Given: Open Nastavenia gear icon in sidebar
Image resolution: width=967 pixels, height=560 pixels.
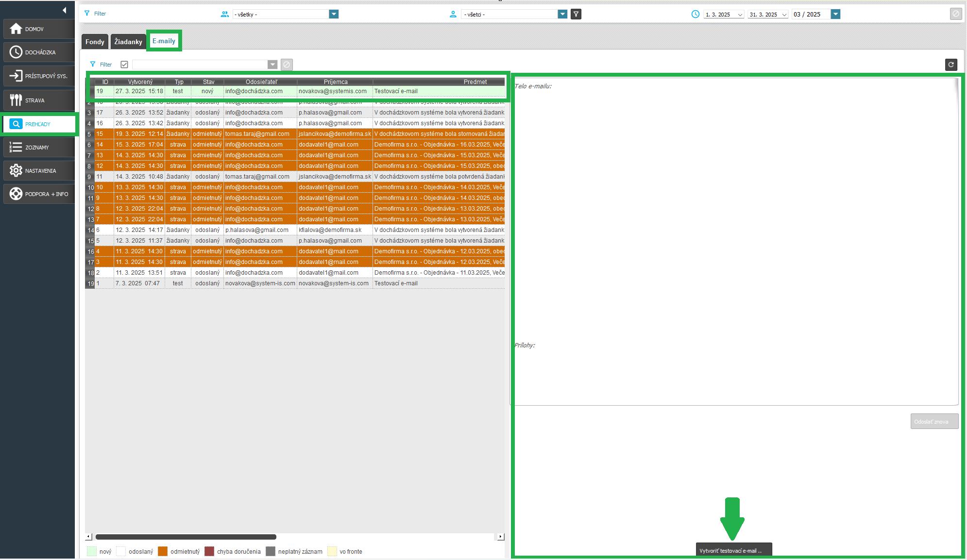Looking at the screenshot, I should (x=16, y=170).
